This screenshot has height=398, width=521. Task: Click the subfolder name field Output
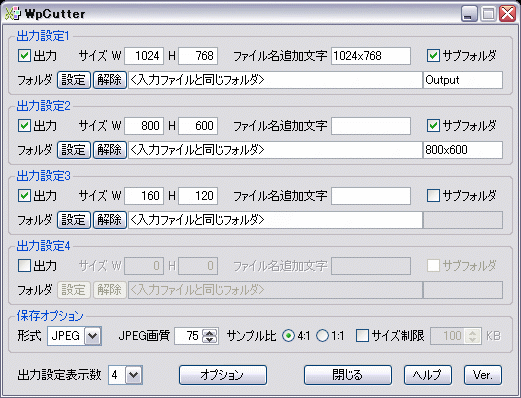click(x=463, y=80)
